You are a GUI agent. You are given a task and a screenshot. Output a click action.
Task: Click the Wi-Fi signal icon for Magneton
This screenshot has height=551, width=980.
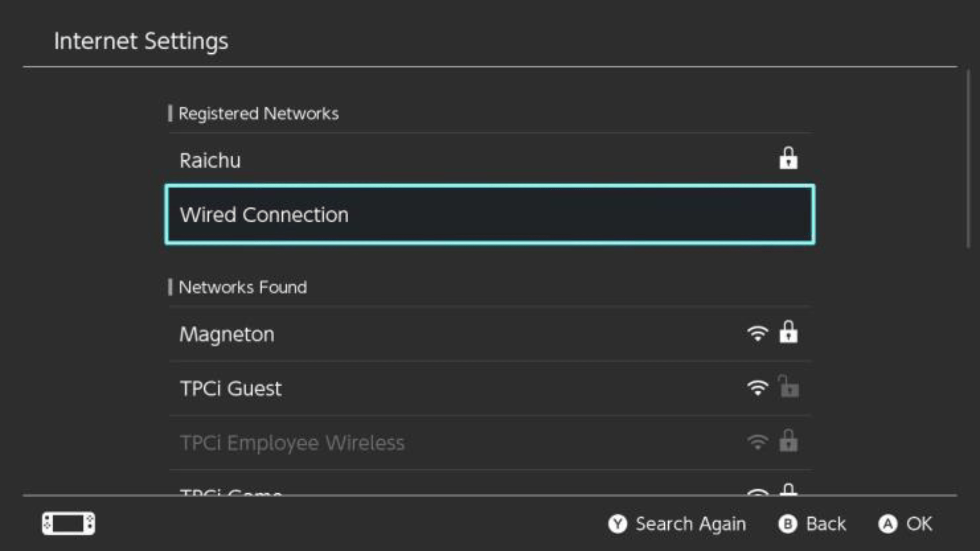coord(758,334)
